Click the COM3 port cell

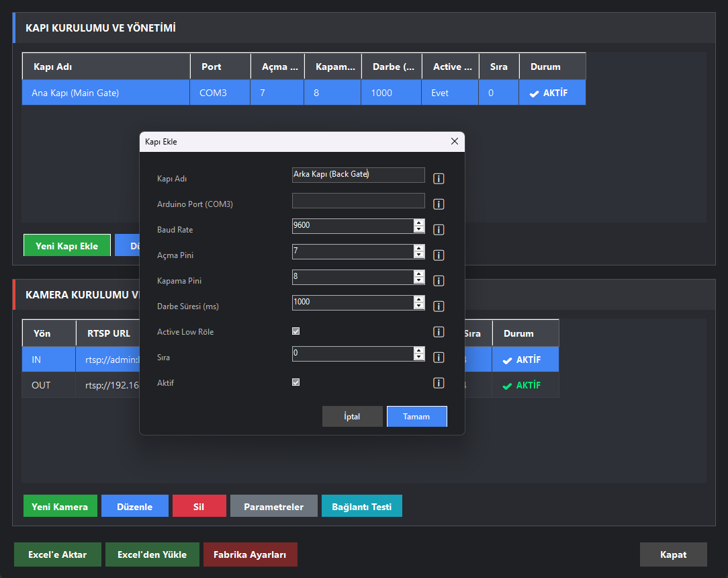click(x=220, y=93)
